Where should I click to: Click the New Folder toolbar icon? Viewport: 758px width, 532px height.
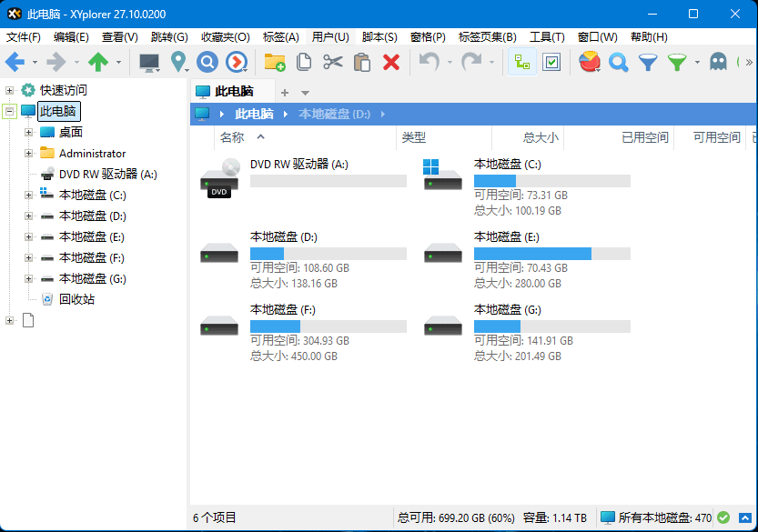tap(274, 62)
